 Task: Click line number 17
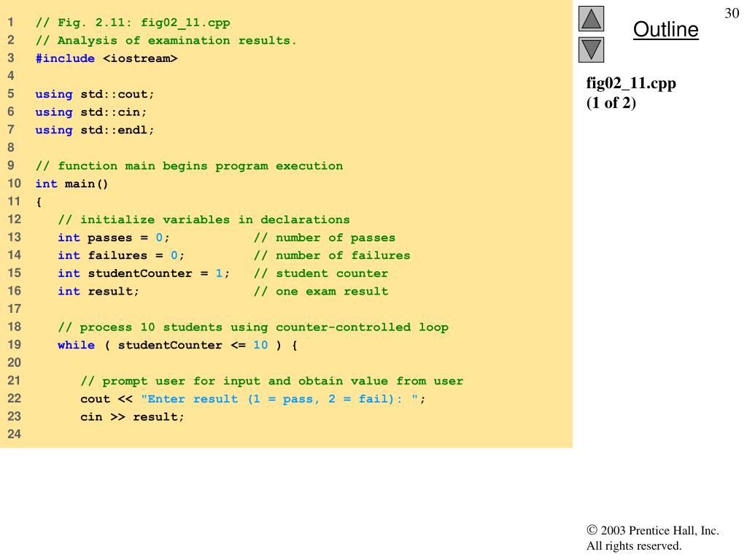[x=15, y=309]
